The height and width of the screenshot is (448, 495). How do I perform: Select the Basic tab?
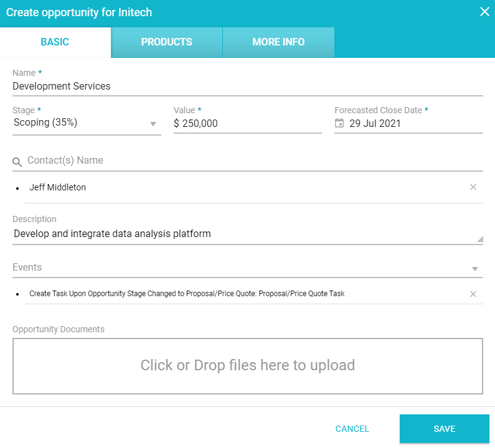(55, 42)
